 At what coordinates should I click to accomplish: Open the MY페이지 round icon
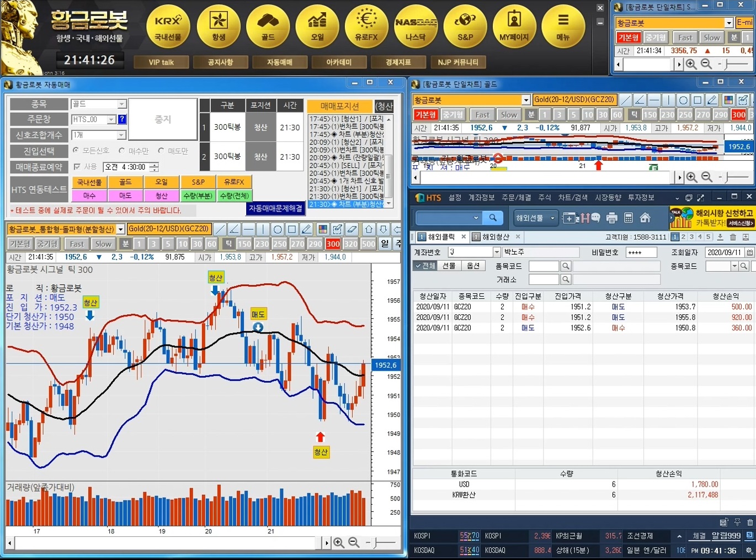pyautogui.click(x=514, y=26)
